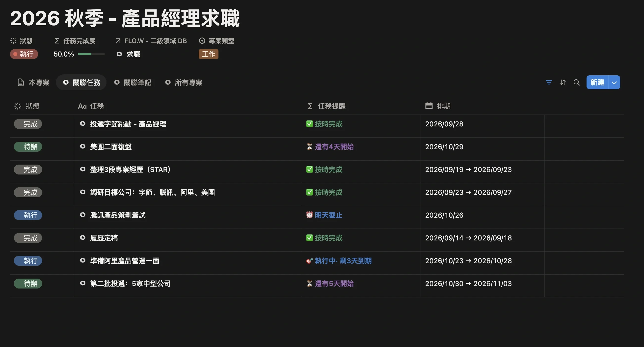Click page icon of 履歷定稿 task
Screen dimensions: 644x347
(83, 238)
